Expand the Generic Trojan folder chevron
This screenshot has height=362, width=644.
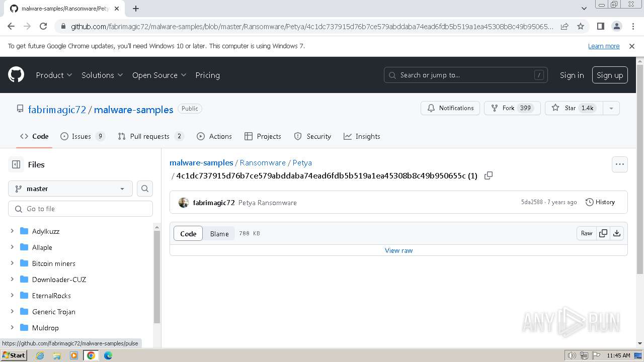[12, 312]
